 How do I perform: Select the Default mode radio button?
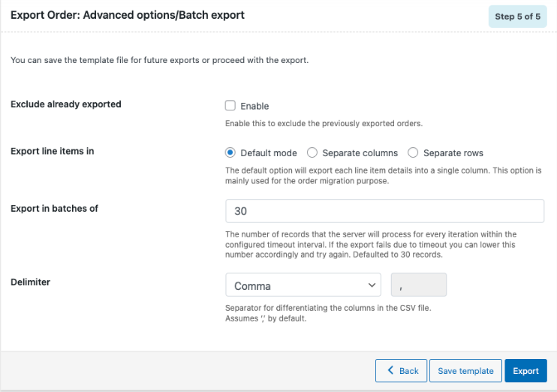231,152
